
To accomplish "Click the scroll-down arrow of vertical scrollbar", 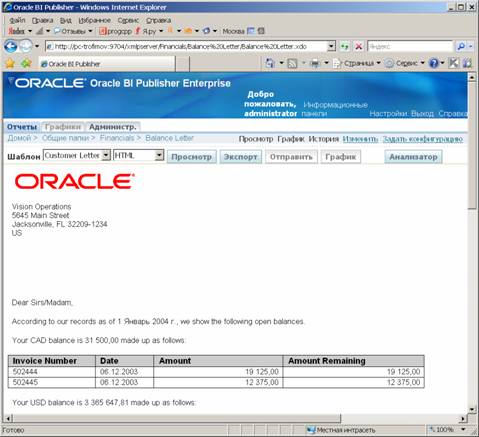I will click(472, 409).
